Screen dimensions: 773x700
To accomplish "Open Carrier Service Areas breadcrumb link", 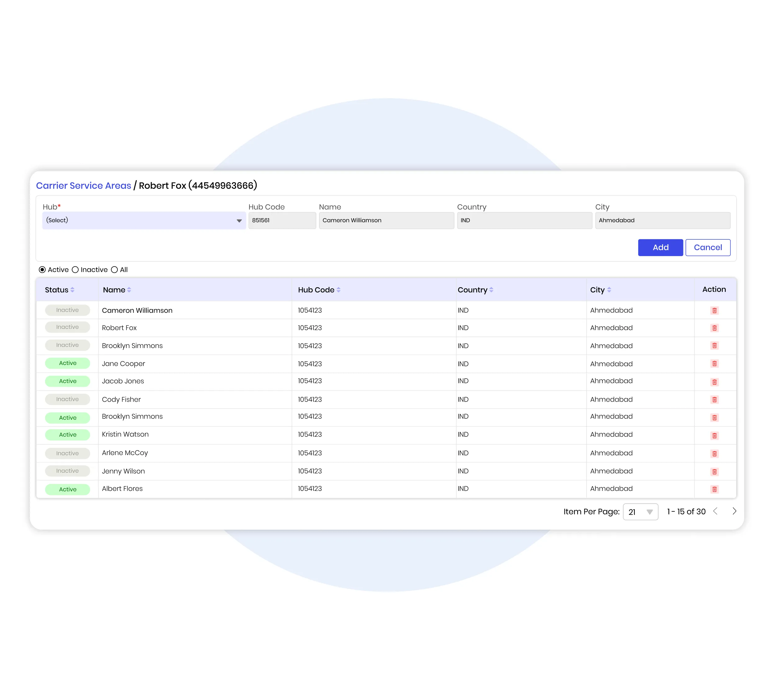I will pos(84,186).
